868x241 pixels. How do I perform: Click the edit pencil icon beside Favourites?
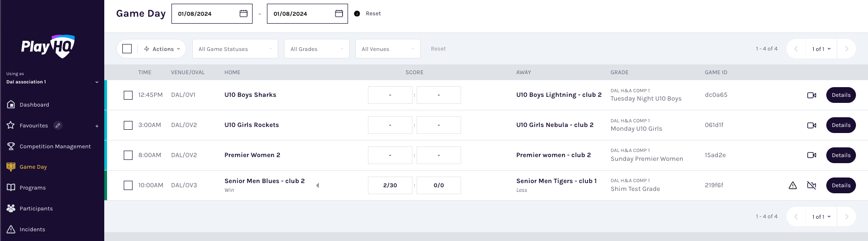click(x=58, y=126)
